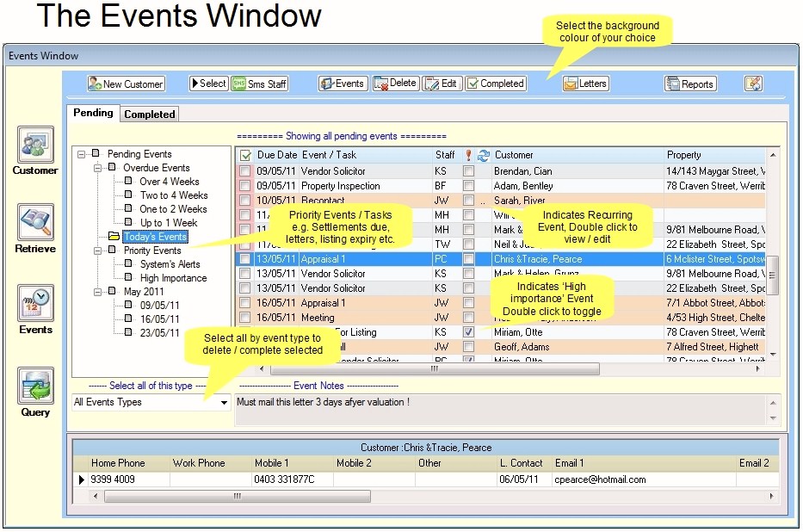Tick the checkbox for the 10/05/11 Recontact event
Viewport: 803px width, 532px height.
click(x=245, y=199)
